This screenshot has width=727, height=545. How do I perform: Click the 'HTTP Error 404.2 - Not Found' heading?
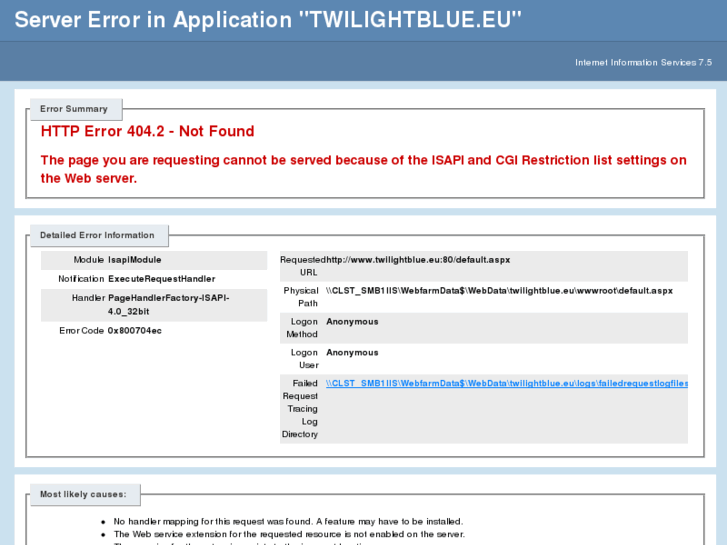147,131
